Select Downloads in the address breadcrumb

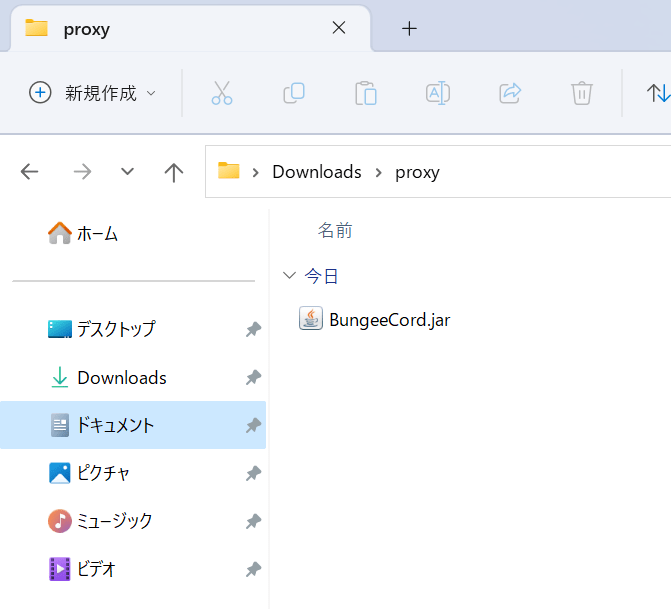click(317, 172)
